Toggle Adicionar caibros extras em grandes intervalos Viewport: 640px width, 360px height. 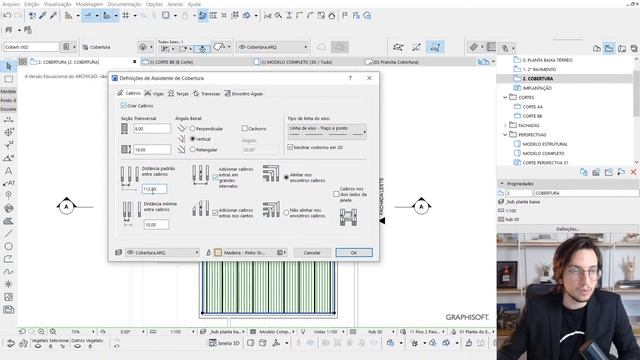click(x=215, y=178)
